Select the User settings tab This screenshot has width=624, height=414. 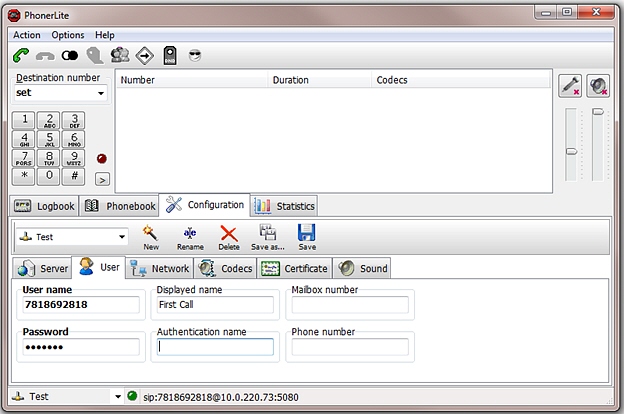[x=99, y=267]
